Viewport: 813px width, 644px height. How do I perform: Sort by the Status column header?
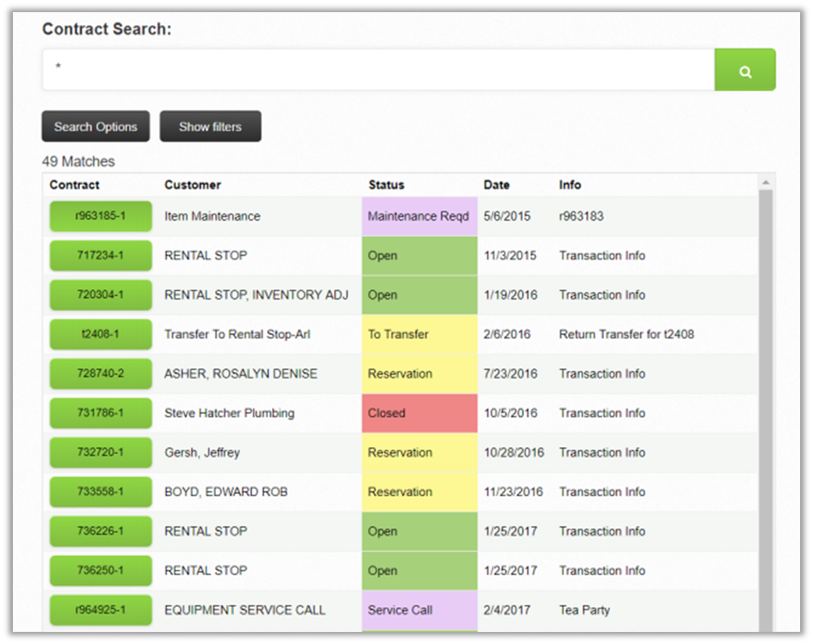click(386, 185)
